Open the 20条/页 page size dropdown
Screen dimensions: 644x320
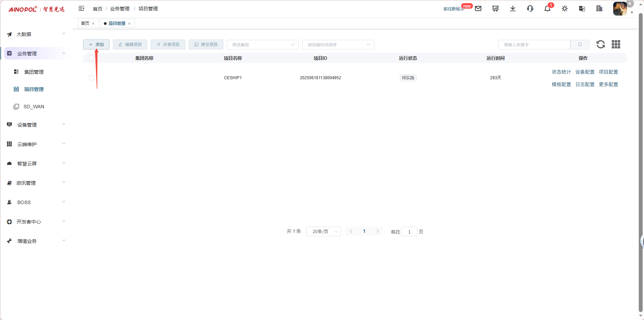tap(323, 231)
